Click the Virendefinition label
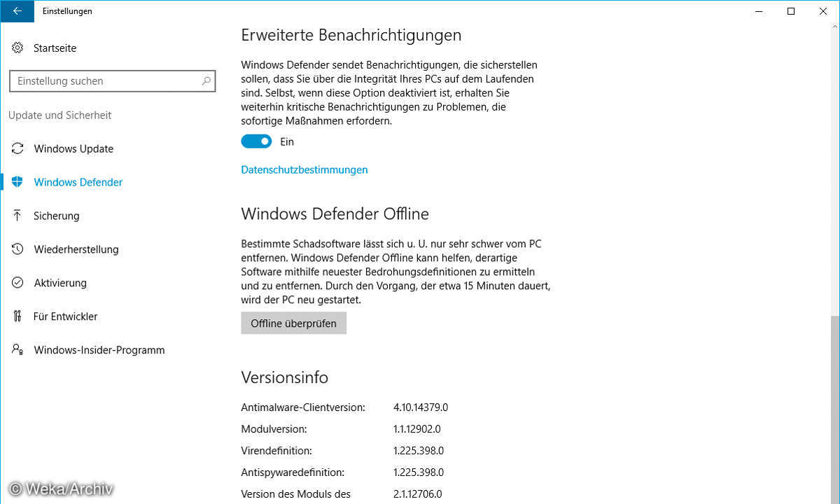 pyautogui.click(x=276, y=451)
